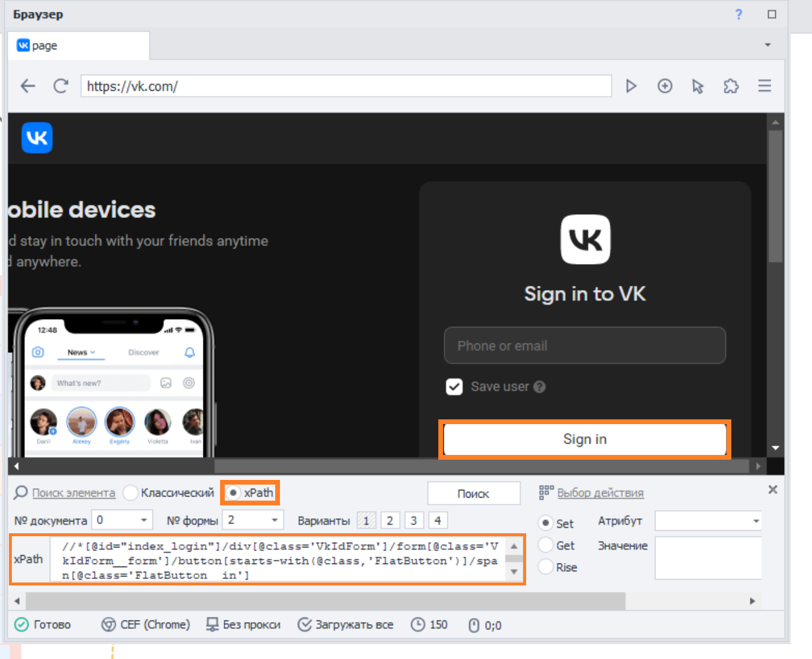This screenshot has width=812, height=659.
Task: Uncheck the Save user checkbox
Action: tap(454, 387)
